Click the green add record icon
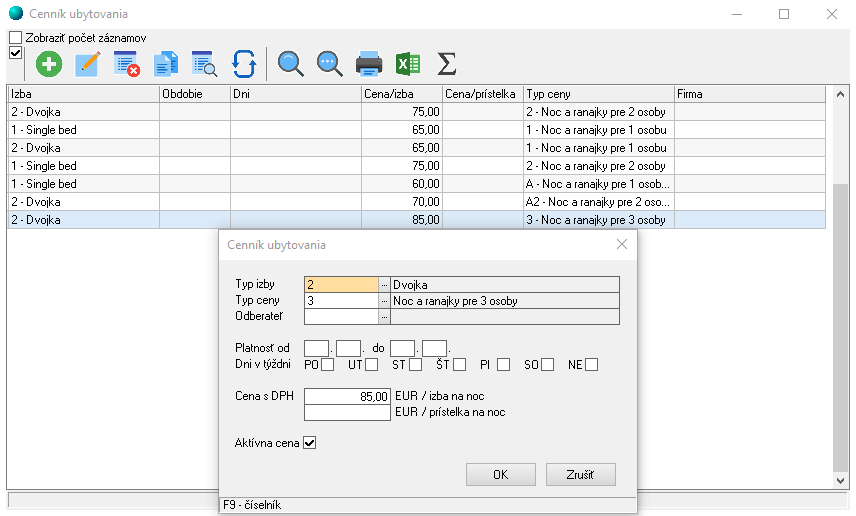This screenshot has width=856, height=516. click(x=48, y=65)
